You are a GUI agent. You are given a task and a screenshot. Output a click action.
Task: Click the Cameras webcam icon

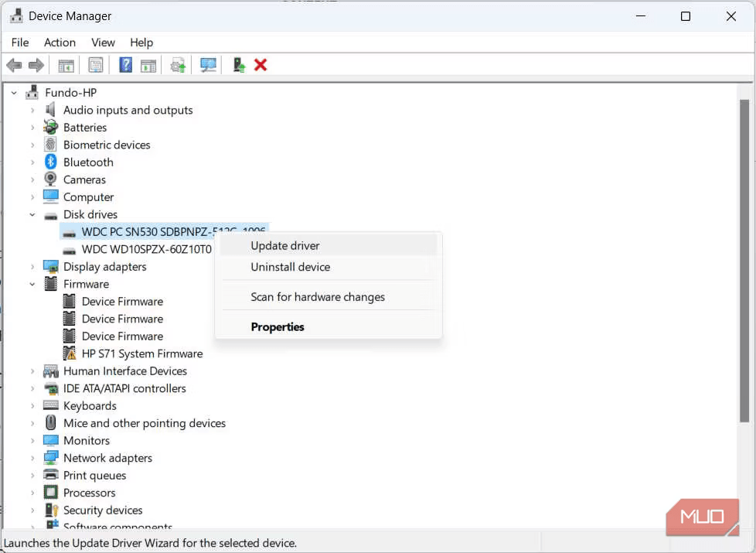point(50,179)
